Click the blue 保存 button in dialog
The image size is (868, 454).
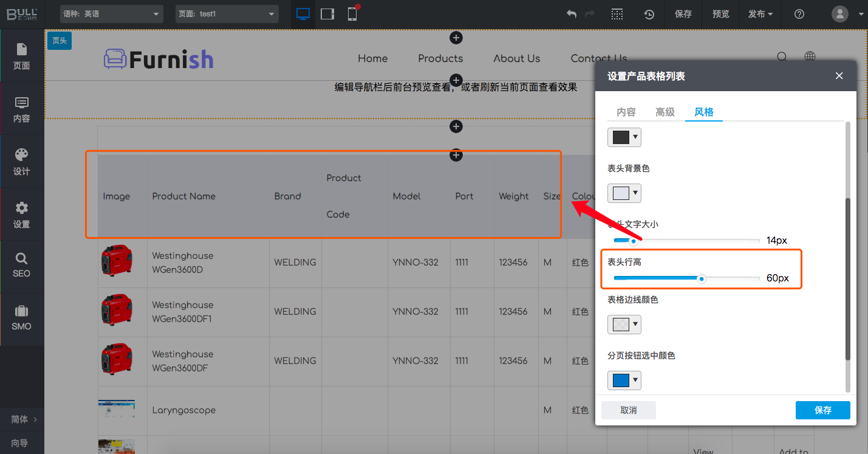822,410
